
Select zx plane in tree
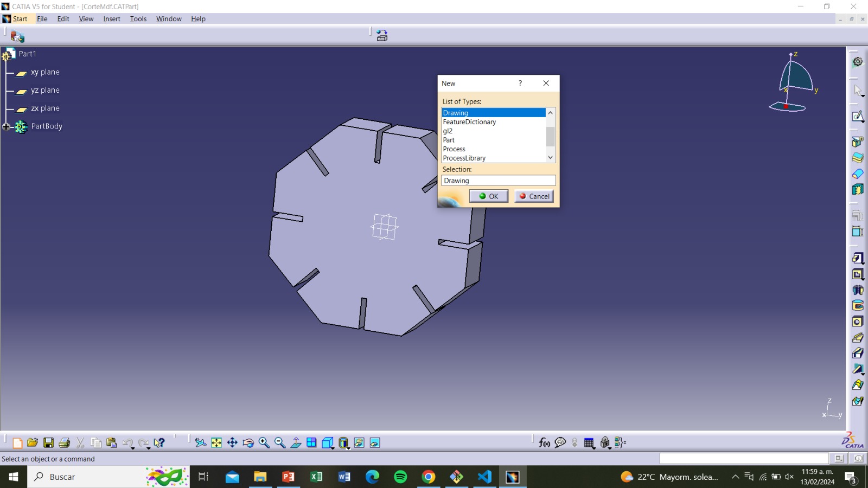pyautogui.click(x=45, y=108)
